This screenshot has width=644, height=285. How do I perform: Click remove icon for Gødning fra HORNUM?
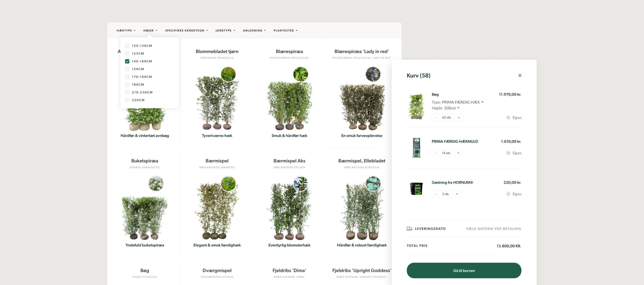pos(508,194)
